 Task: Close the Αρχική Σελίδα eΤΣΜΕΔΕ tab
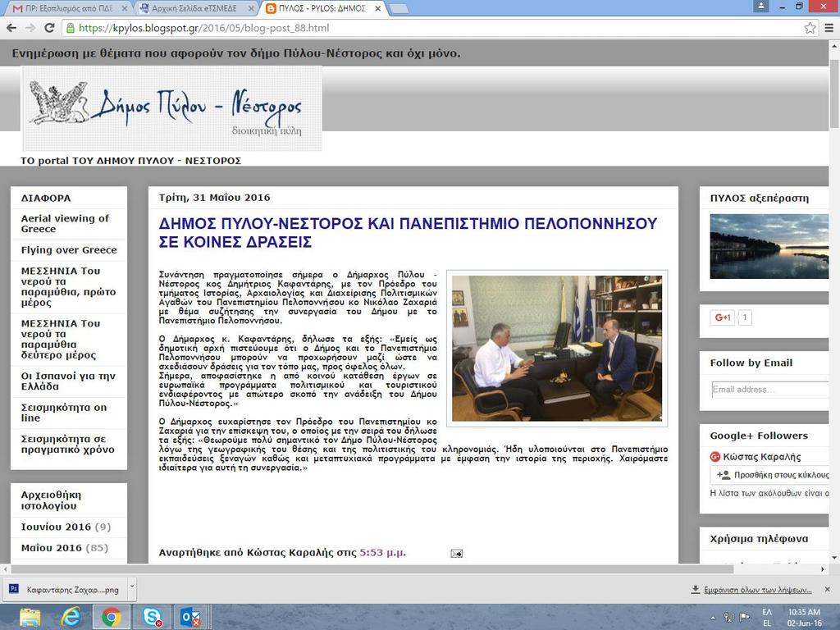[251, 8]
